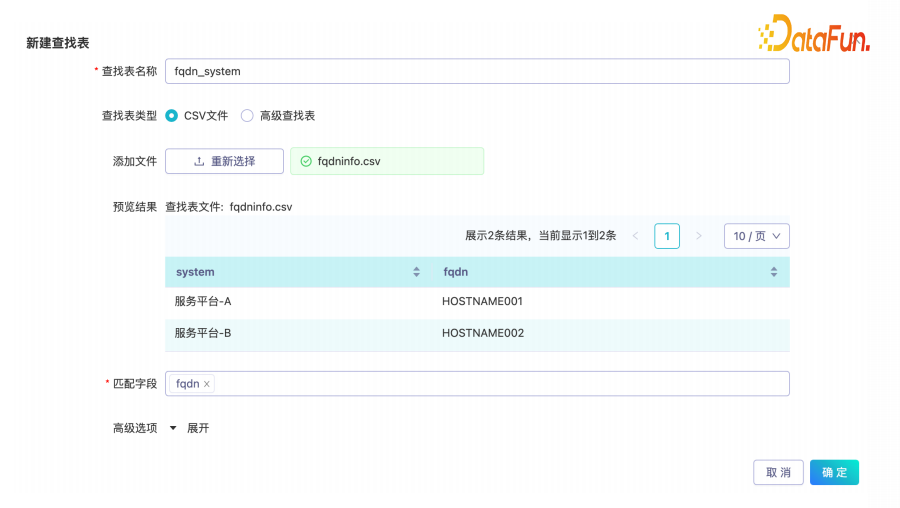Remove the fqdn tag with its x icon

coord(207,384)
